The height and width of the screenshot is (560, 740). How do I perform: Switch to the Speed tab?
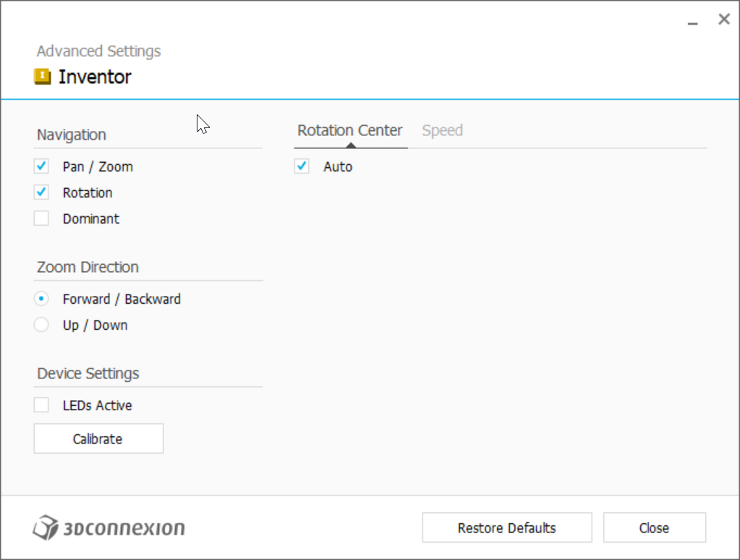(442, 130)
